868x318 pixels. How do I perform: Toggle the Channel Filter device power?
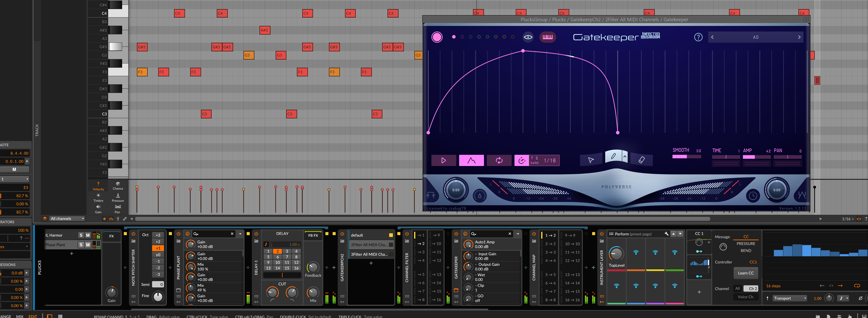pyautogui.click(x=407, y=234)
